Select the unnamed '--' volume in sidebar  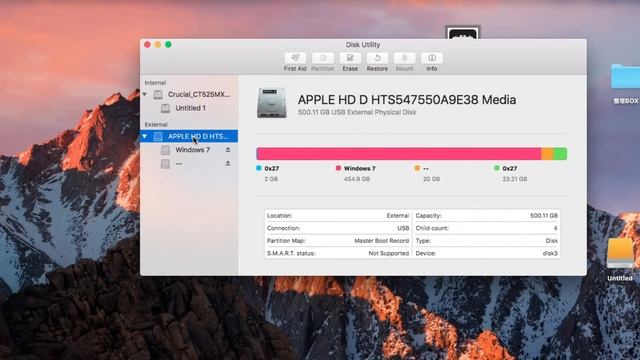click(189, 164)
